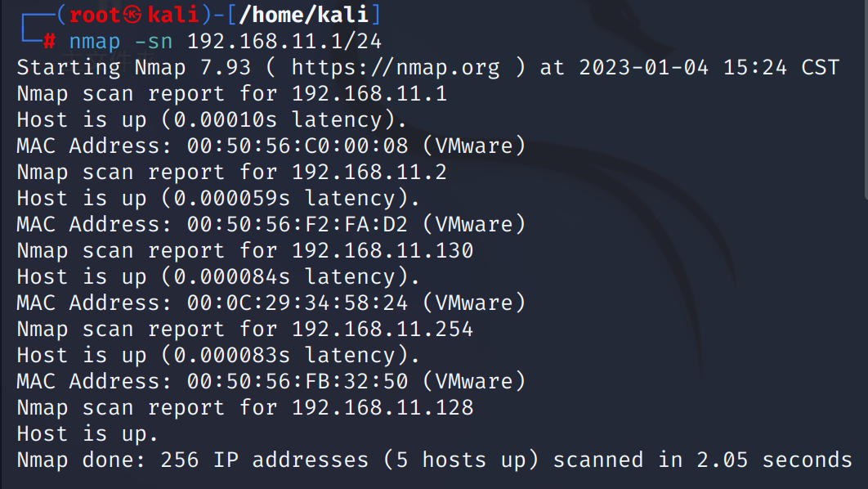Image resolution: width=868 pixels, height=489 pixels.
Task: Click the red hash prompt symbol
Action: (x=49, y=40)
